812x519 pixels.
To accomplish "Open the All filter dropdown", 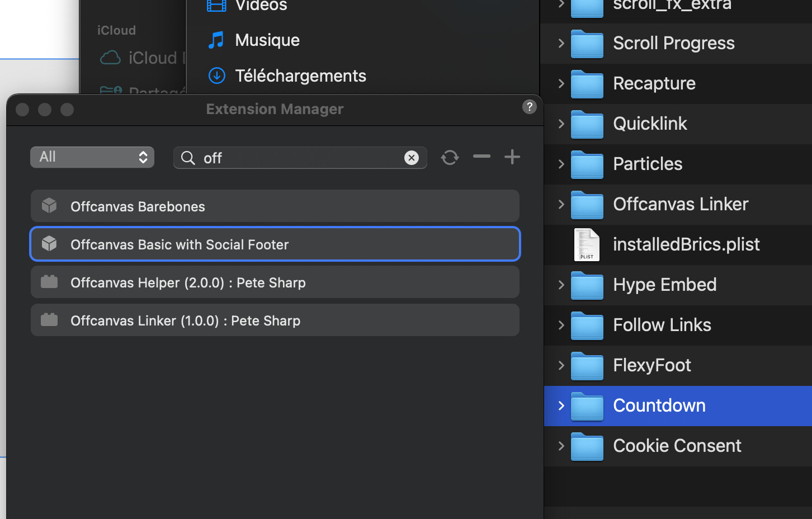I will click(x=92, y=157).
